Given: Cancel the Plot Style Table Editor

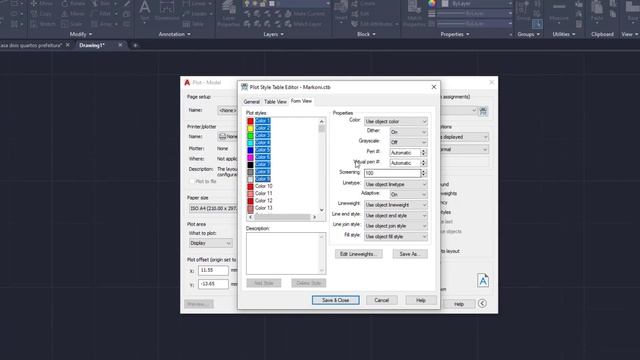Looking at the screenshot, I should click(x=382, y=300).
